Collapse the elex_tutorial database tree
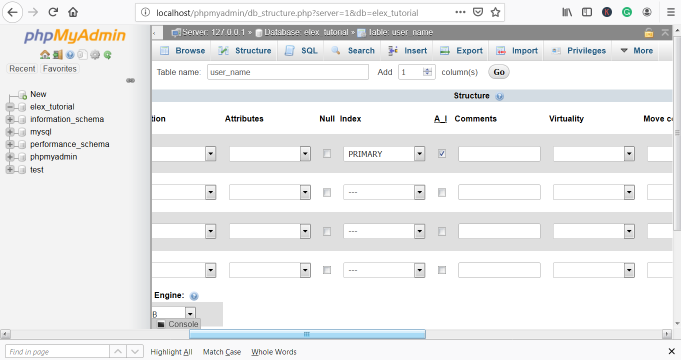The width and height of the screenshot is (681, 360). tap(10, 107)
